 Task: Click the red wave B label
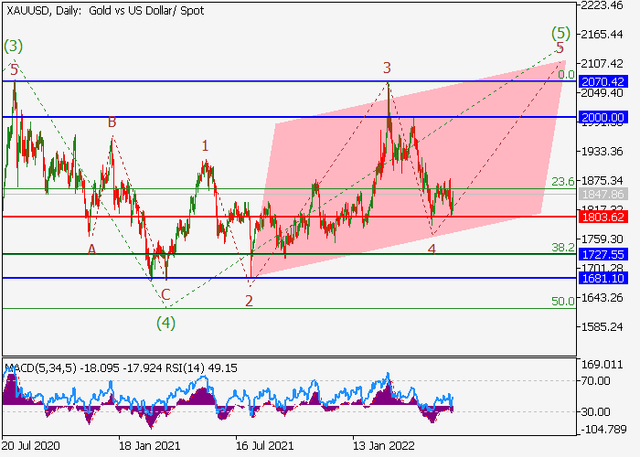(113, 123)
